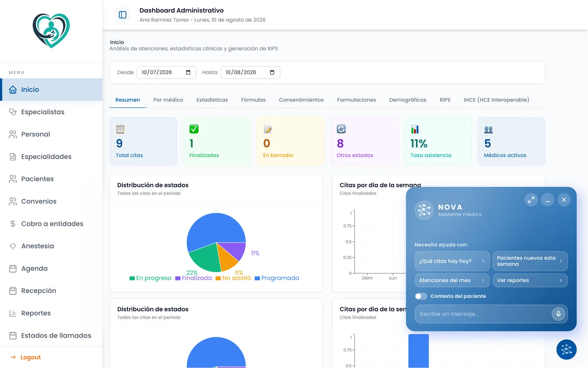Click the microphone icon in NOVA chat

point(558,314)
